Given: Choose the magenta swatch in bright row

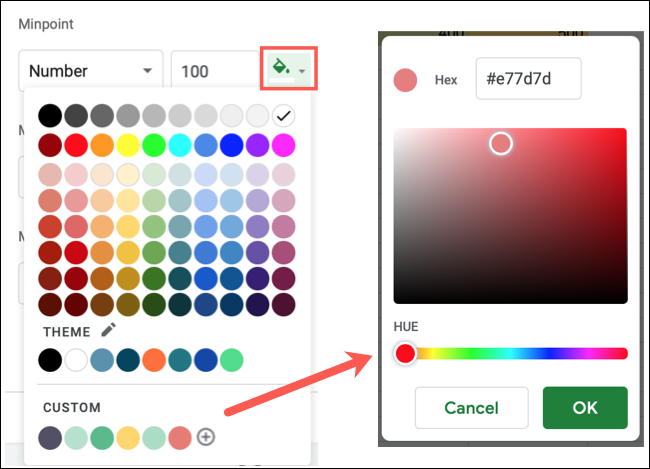Looking at the screenshot, I should pyautogui.click(x=283, y=146).
